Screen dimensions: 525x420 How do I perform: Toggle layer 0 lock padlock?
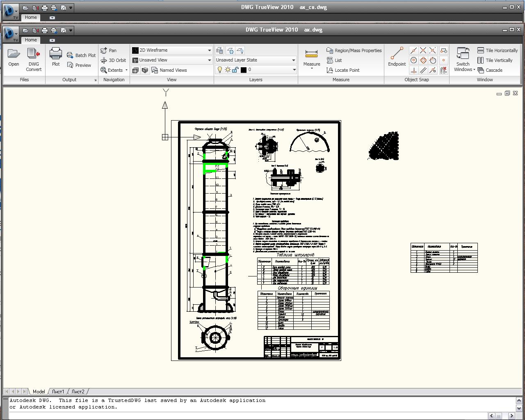(235, 70)
